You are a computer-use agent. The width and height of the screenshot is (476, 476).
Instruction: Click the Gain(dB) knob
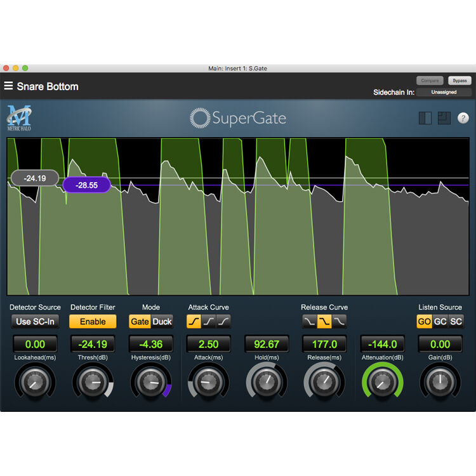pyautogui.click(x=440, y=381)
